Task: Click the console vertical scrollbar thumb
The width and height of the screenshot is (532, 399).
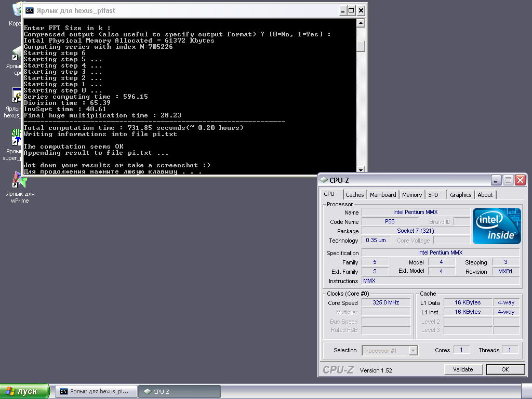Action: click(x=361, y=46)
